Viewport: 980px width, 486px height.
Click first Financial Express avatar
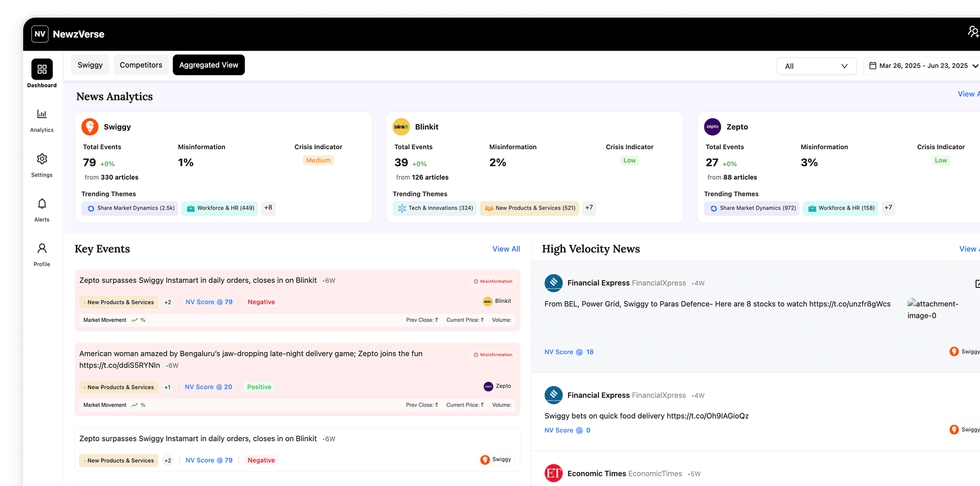pos(554,283)
